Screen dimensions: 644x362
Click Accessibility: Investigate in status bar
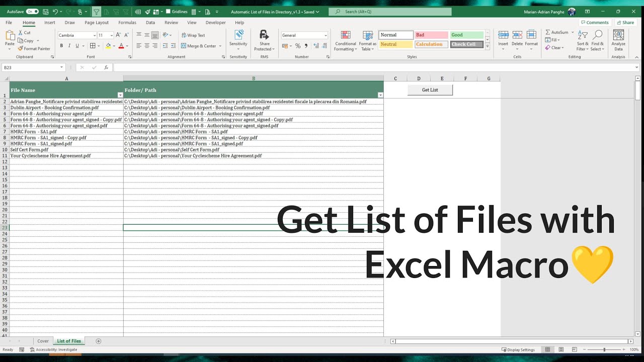(54, 349)
